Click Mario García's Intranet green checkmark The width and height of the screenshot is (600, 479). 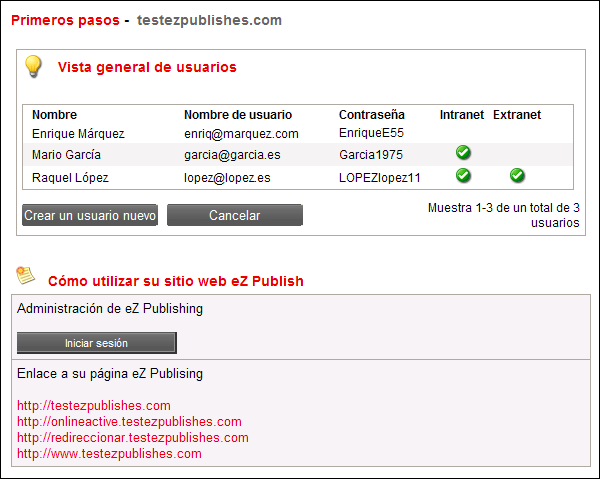[463, 152]
